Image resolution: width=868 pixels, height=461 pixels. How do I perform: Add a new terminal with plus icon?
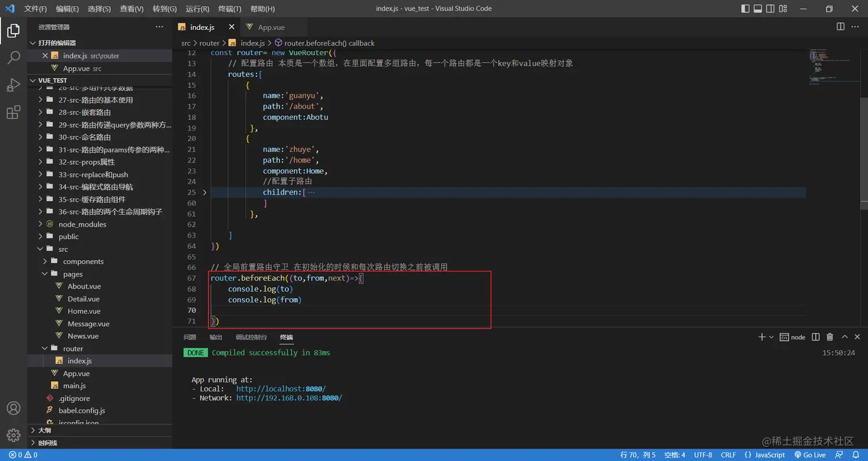click(762, 337)
